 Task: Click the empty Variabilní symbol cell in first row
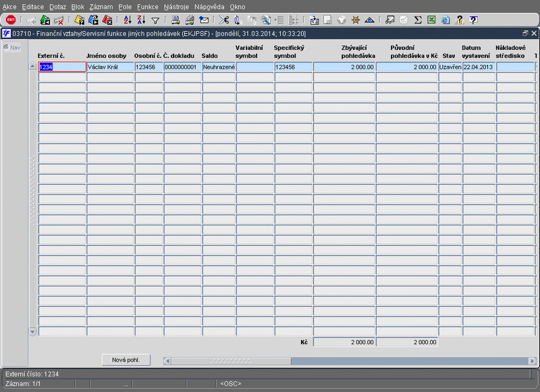coord(255,67)
